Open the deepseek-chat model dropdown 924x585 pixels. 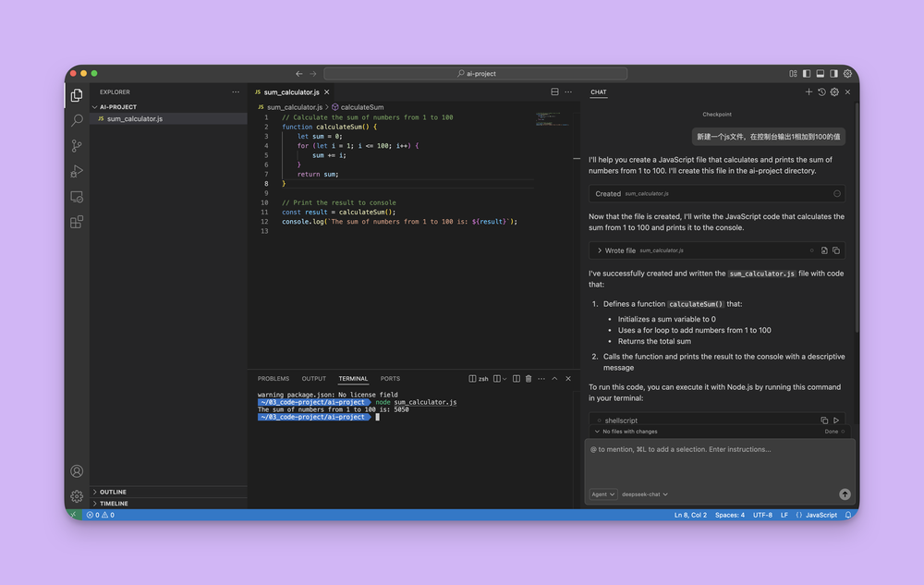[x=645, y=494]
